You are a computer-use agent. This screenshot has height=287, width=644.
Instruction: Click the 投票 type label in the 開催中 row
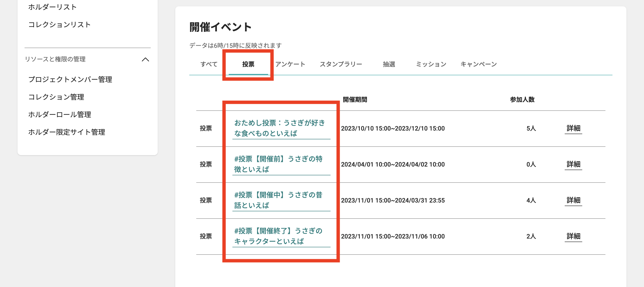point(206,201)
